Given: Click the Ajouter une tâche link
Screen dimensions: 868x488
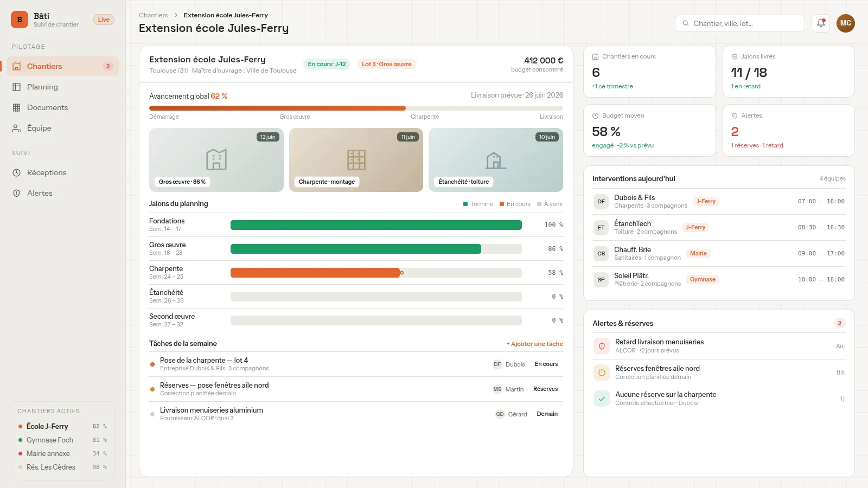Looking at the screenshot, I should pyautogui.click(x=534, y=344).
